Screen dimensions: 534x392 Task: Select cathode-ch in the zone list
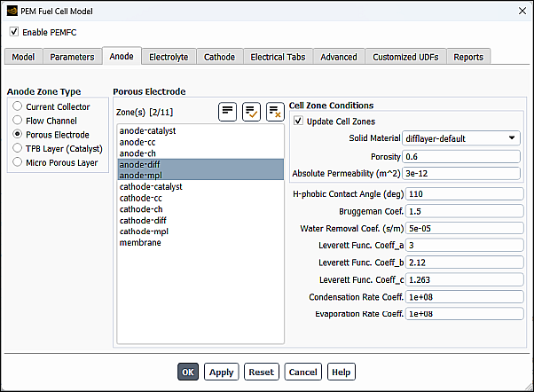[200, 209]
